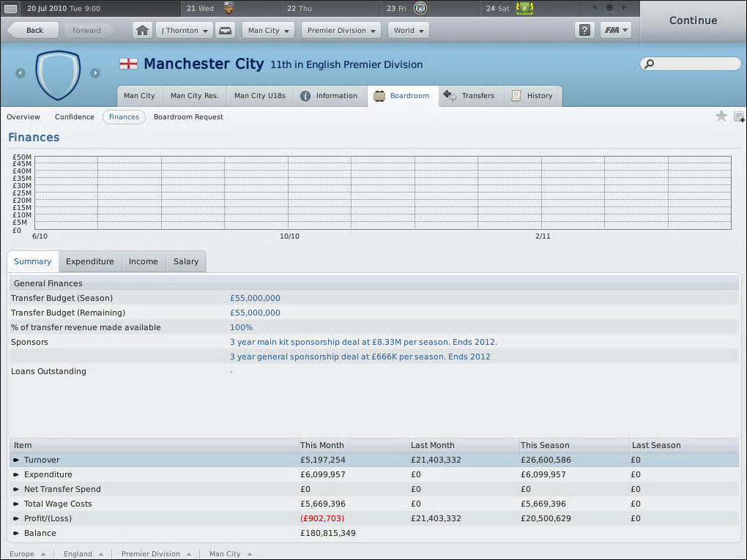Click the £55,000,000 Transfer Budget (Season) value

click(x=255, y=298)
